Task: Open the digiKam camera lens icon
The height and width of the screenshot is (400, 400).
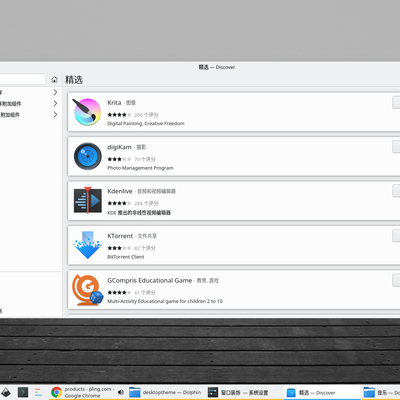Action: 88,156
